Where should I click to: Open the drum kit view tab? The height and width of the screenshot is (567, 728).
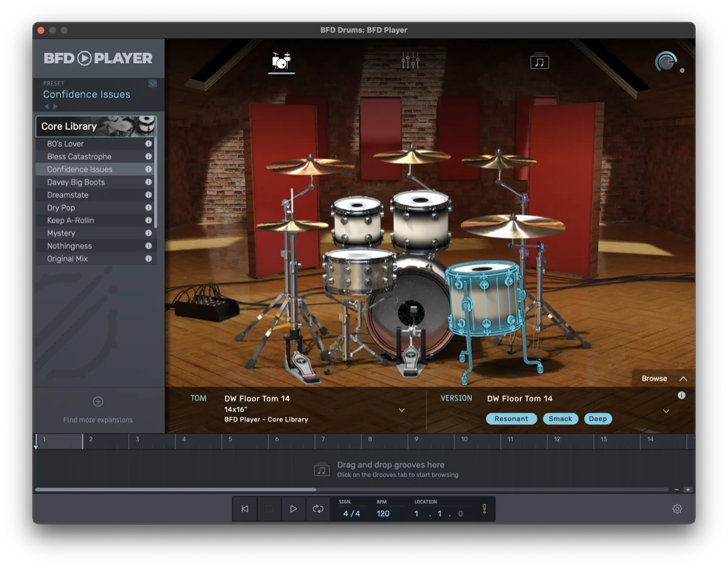tap(281, 61)
